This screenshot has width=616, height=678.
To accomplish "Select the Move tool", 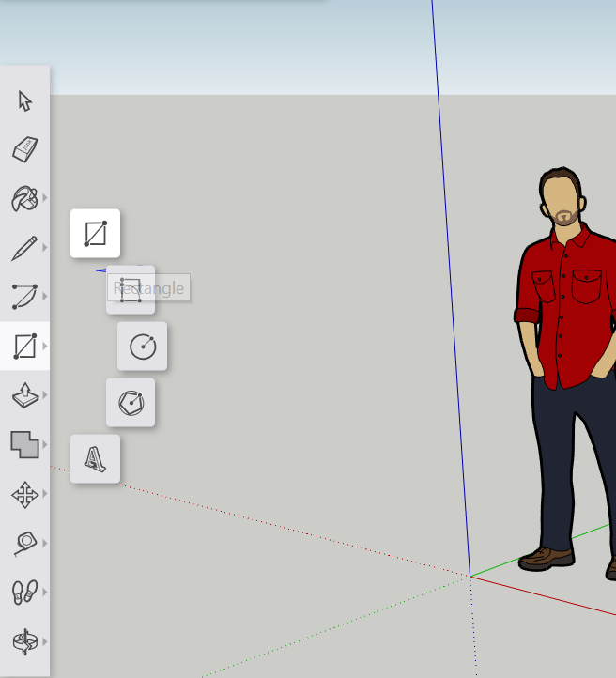I will coord(24,494).
